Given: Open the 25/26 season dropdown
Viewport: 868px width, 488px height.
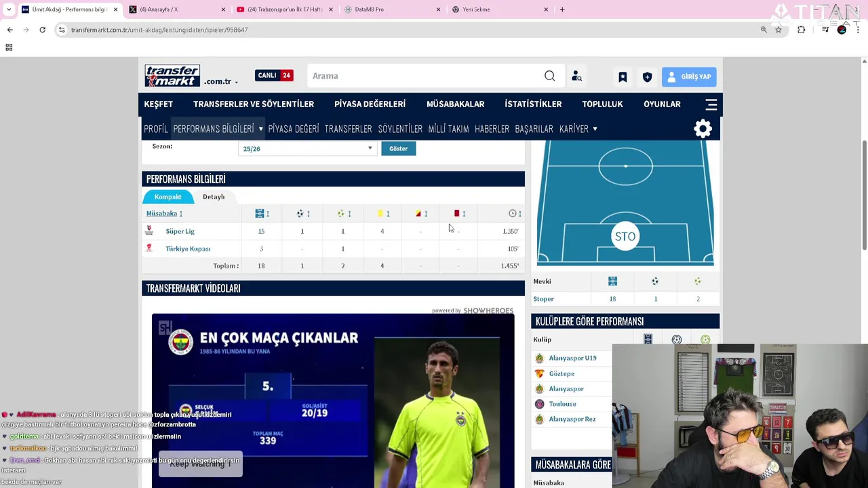Looking at the screenshot, I should tap(307, 148).
